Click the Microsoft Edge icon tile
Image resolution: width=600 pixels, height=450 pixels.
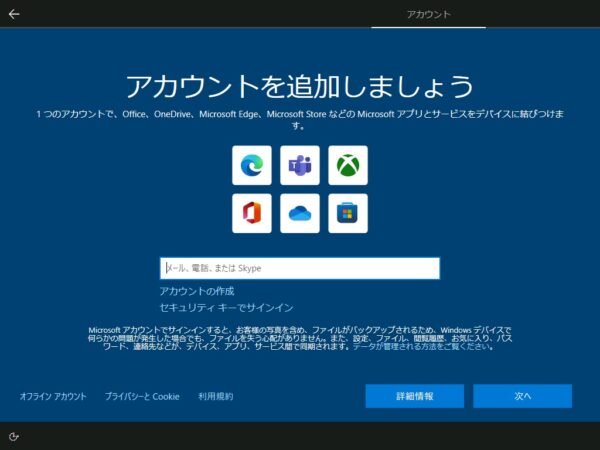click(x=252, y=165)
